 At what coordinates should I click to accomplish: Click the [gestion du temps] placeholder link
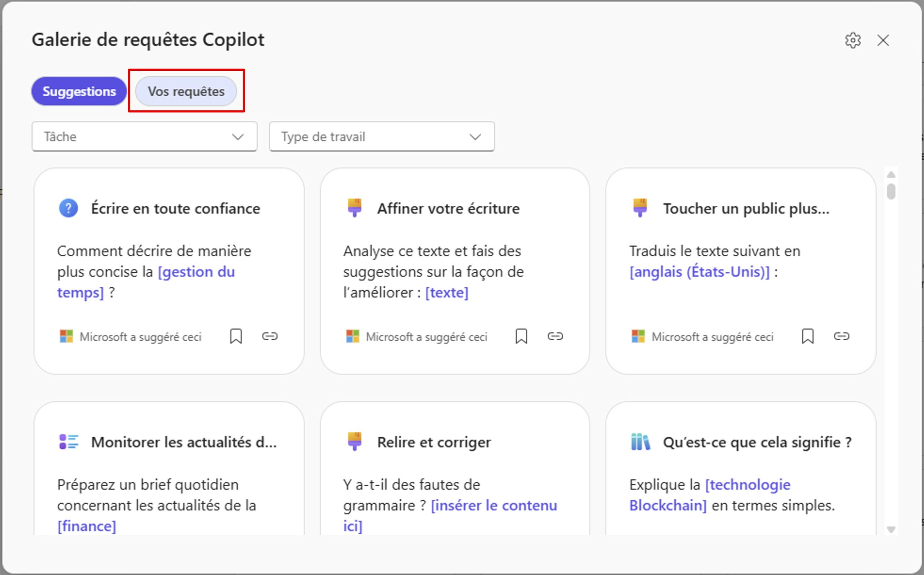point(196,272)
